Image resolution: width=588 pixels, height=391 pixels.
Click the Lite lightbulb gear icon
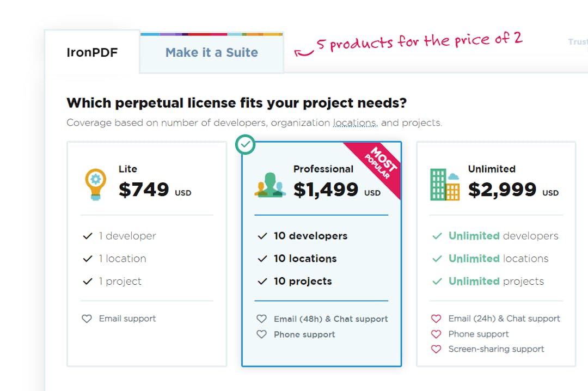[x=96, y=184]
